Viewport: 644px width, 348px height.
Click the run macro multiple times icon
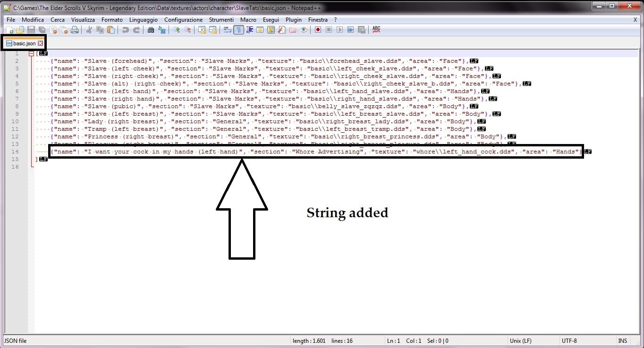coord(351,30)
